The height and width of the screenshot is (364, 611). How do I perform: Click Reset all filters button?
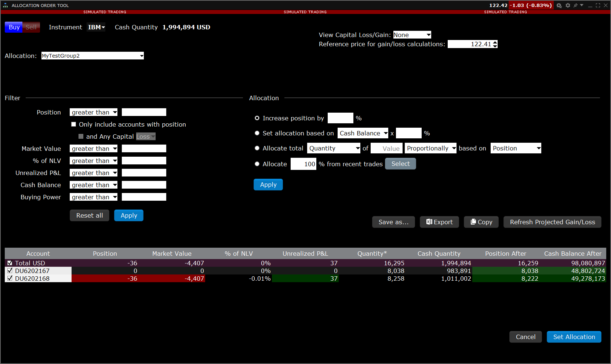pos(90,215)
